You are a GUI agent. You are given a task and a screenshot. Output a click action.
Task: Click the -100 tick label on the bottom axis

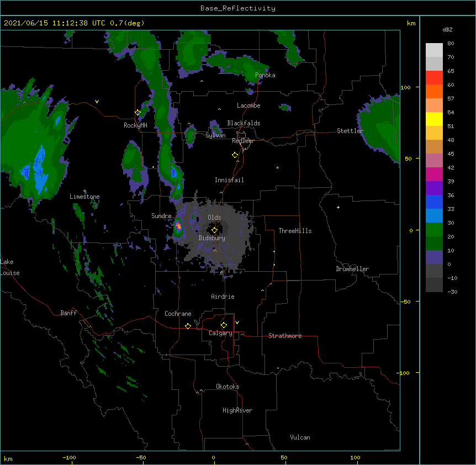point(69,457)
